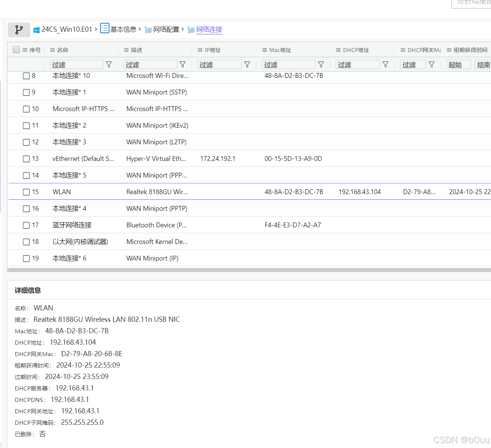
Task: Select the Bluetooth Device description cell
Action: (x=157, y=225)
